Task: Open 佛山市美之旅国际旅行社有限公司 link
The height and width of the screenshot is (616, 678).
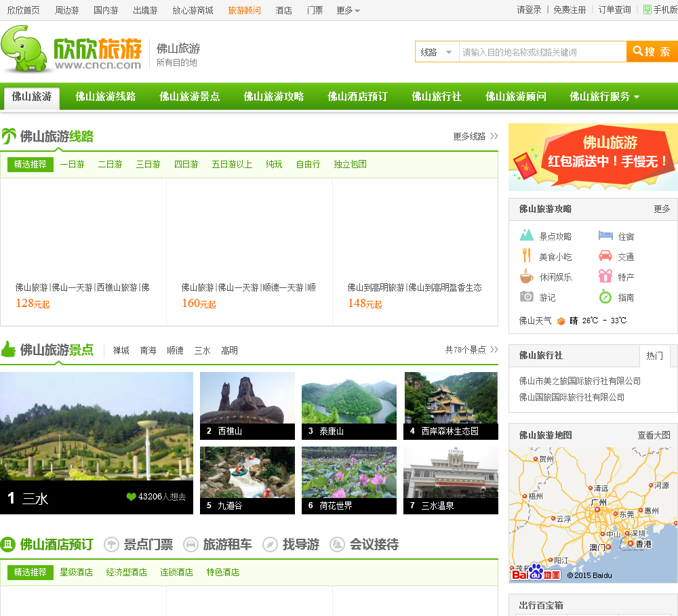Action: point(580,381)
